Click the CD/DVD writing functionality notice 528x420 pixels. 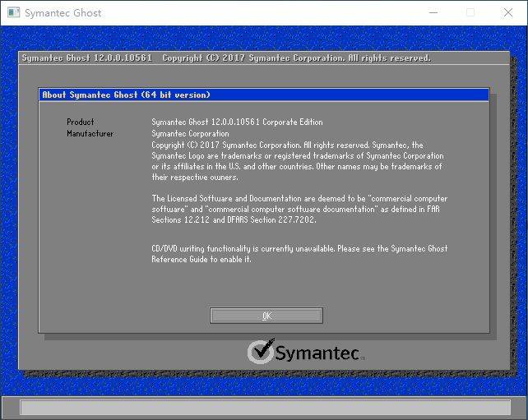(299, 248)
